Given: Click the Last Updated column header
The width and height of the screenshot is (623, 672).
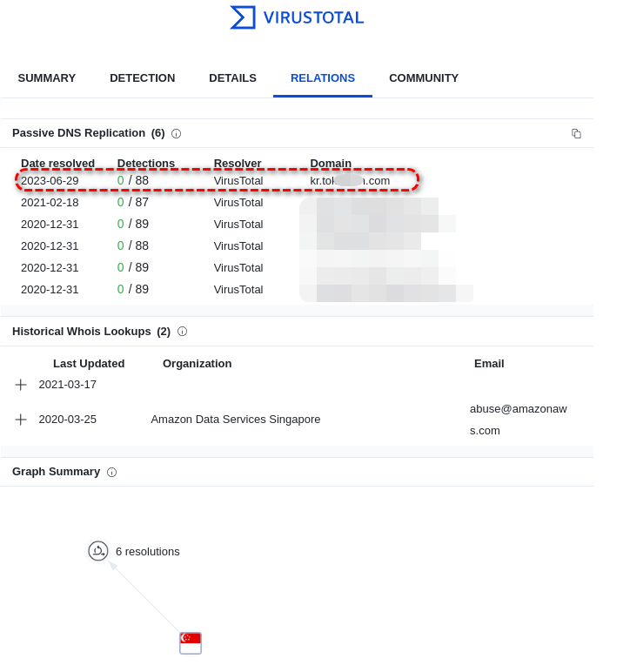Looking at the screenshot, I should (x=89, y=364).
